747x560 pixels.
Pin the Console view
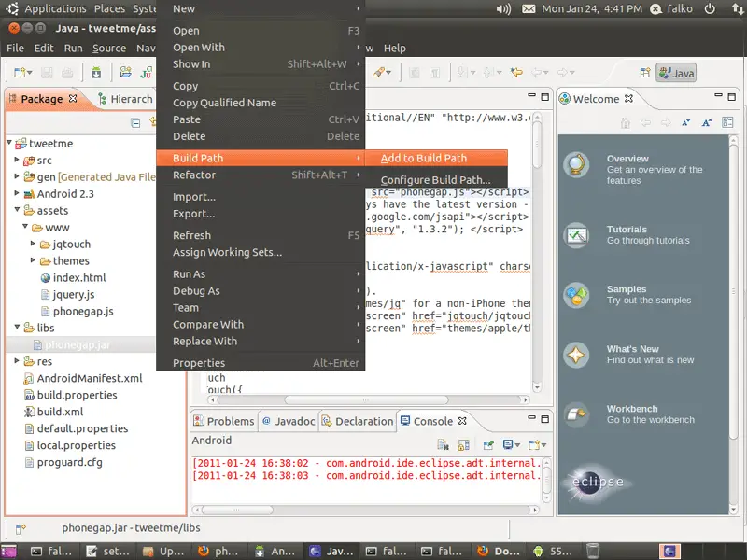pyautogui.click(x=488, y=445)
